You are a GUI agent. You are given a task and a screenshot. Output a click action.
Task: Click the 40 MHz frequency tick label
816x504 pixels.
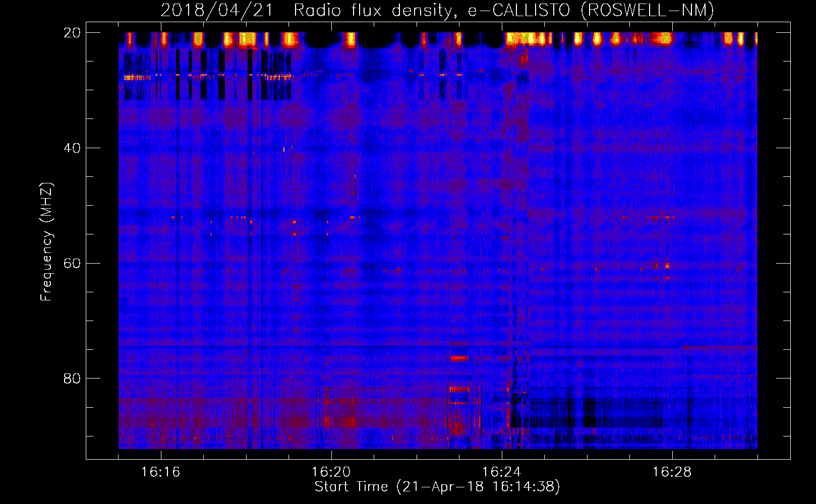(72, 148)
